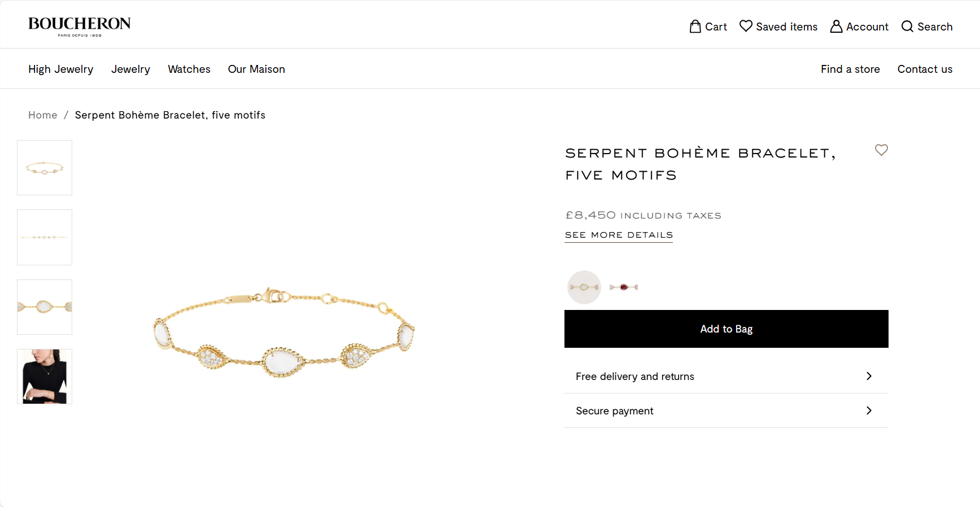
Task: Click the Search magnifier icon
Action: pos(907,27)
